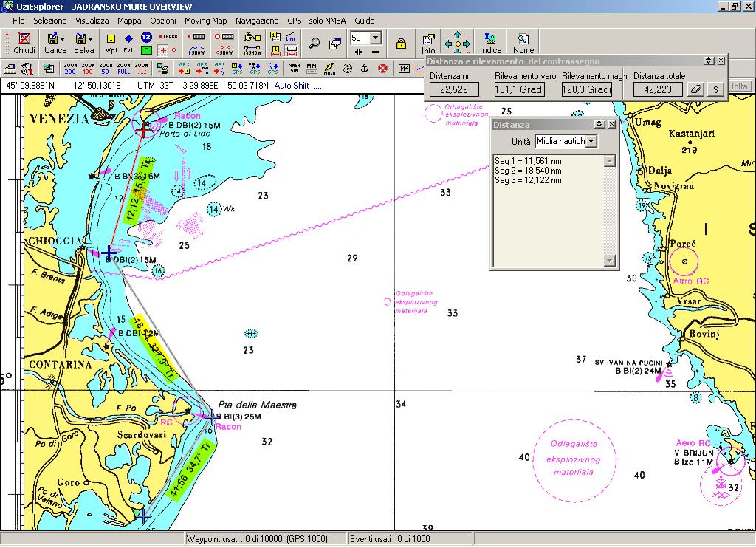The height and width of the screenshot is (548, 756).
Task: Open the Moving Map menu
Action: pos(205,21)
